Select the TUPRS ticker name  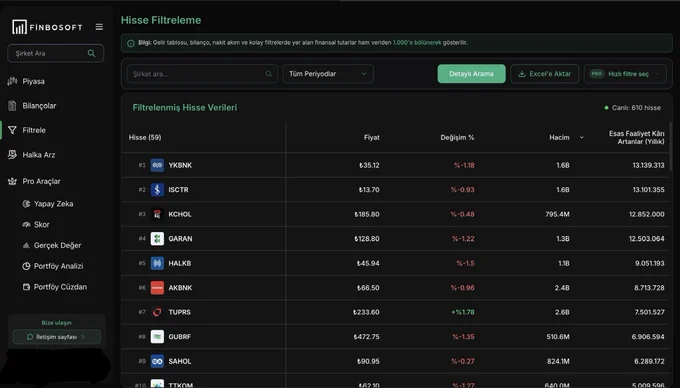[x=180, y=312]
